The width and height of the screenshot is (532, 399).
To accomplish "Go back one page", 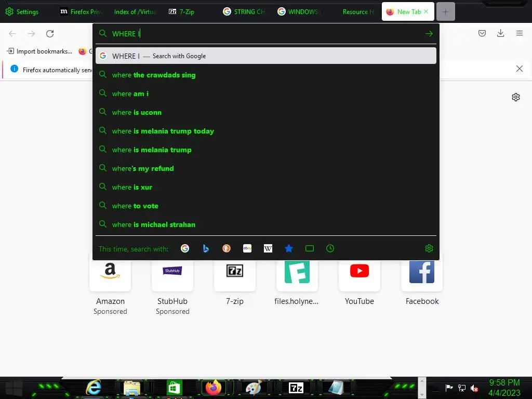I will [12, 34].
